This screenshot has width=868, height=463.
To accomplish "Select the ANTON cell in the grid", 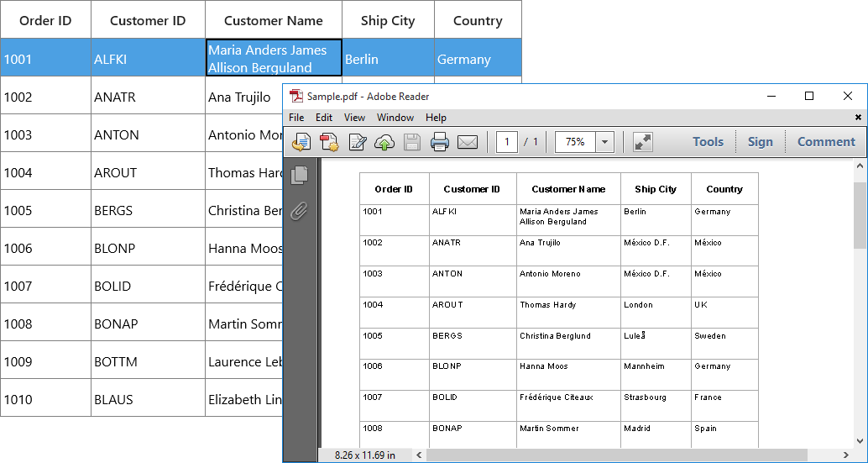I will [x=148, y=133].
